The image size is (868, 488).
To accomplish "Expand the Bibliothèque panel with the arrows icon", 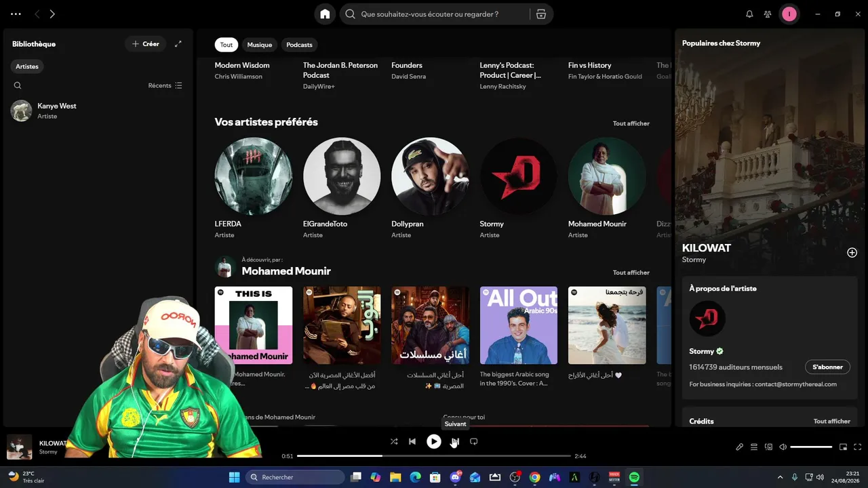I will 178,44.
